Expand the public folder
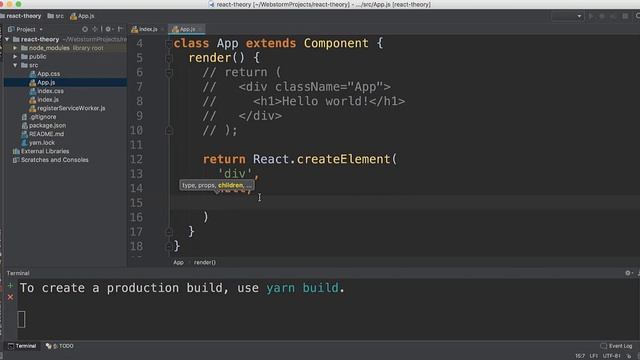The width and height of the screenshot is (640, 360). click(x=15, y=57)
